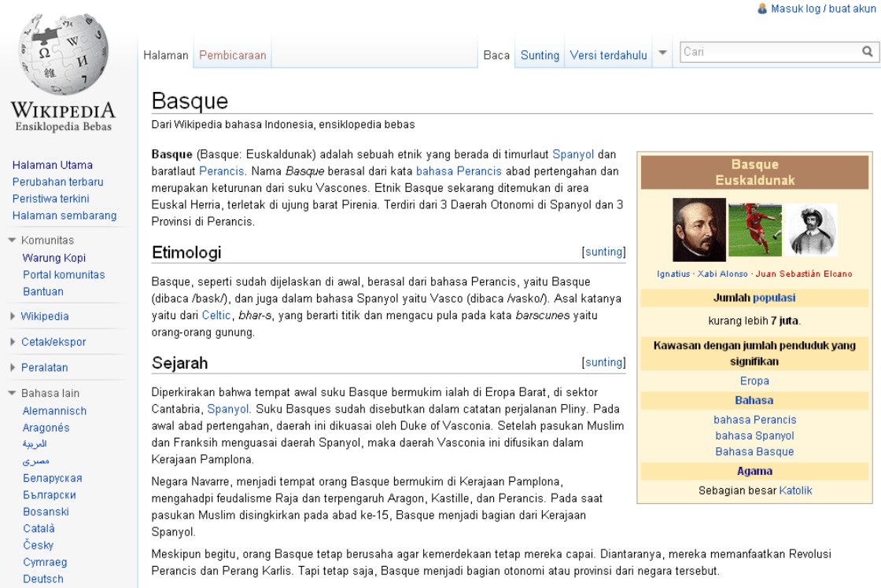
Task: Switch to Alemannisch language version
Action: (54, 410)
